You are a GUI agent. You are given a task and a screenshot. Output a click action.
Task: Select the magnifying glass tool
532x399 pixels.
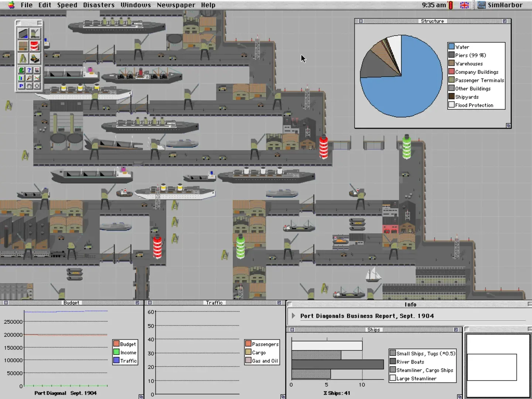point(29,78)
